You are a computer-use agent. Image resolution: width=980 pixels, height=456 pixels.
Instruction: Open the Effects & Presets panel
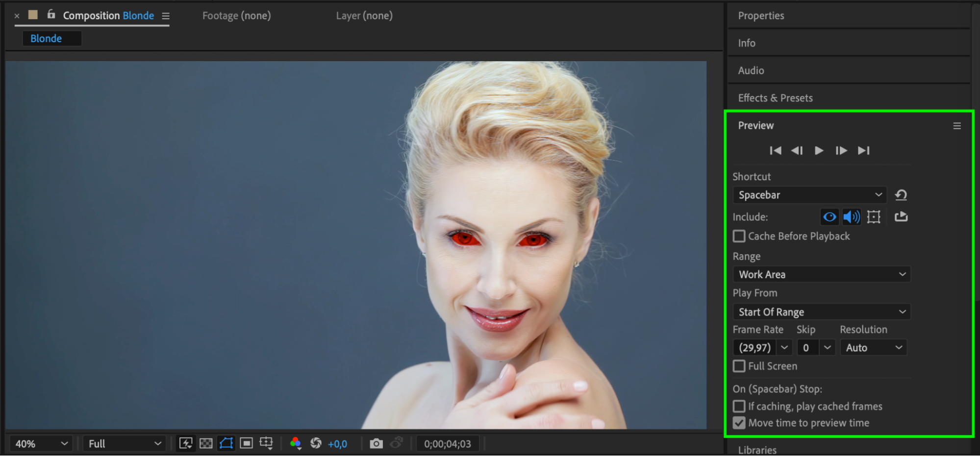click(x=775, y=98)
